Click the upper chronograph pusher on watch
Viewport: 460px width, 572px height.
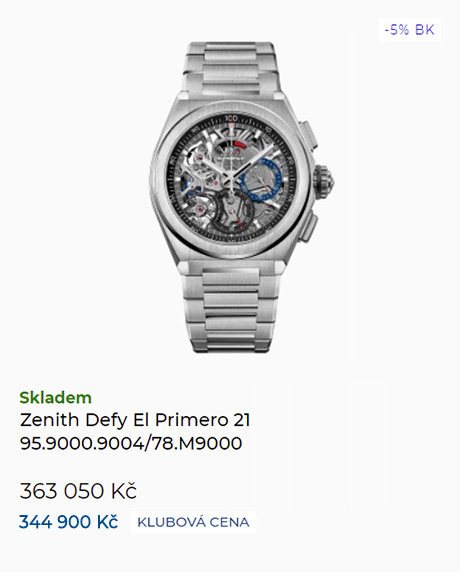[x=308, y=135]
